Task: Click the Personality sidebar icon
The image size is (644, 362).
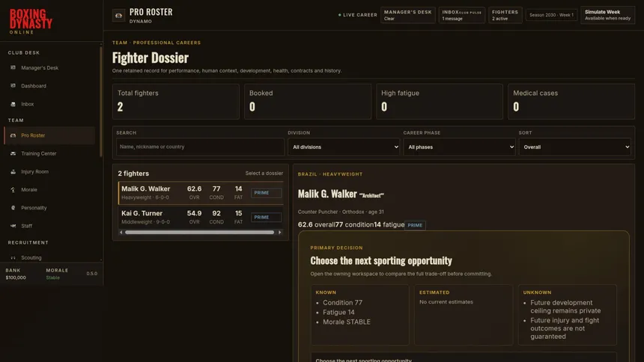Action: pyautogui.click(x=13, y=208)
